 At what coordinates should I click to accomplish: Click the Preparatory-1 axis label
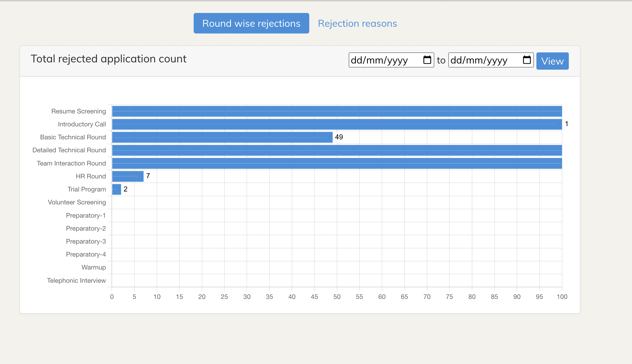[x=86, y=215]
